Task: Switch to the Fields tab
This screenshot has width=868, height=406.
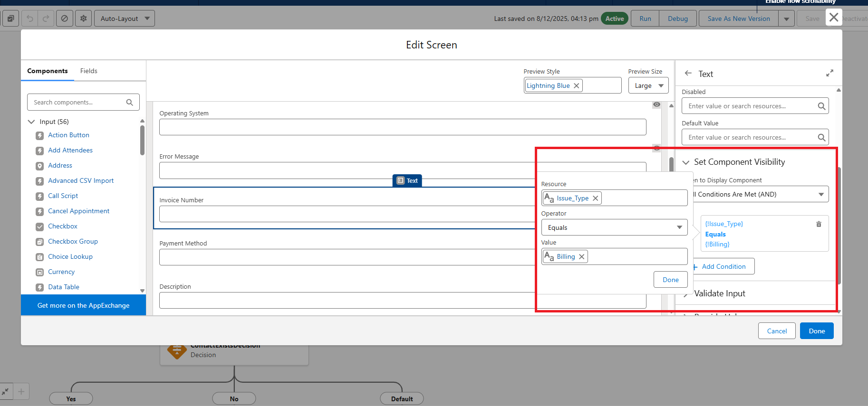Action: tap(88, 71)
